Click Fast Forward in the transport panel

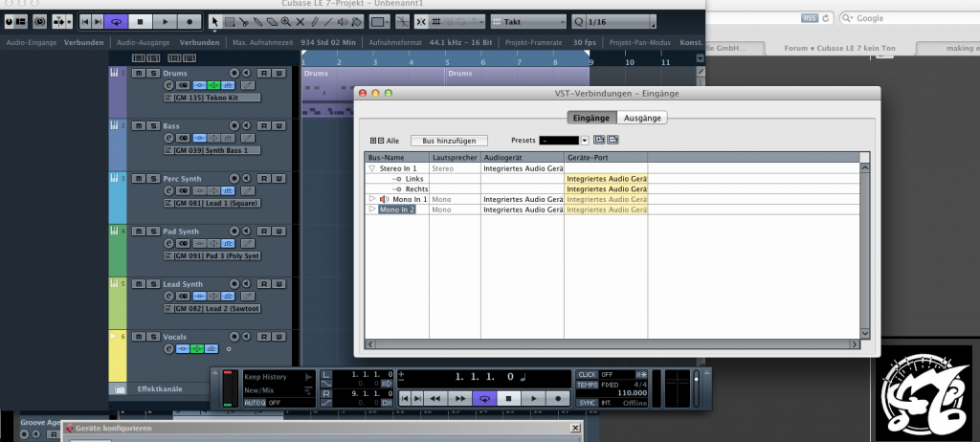coord(460,398)
